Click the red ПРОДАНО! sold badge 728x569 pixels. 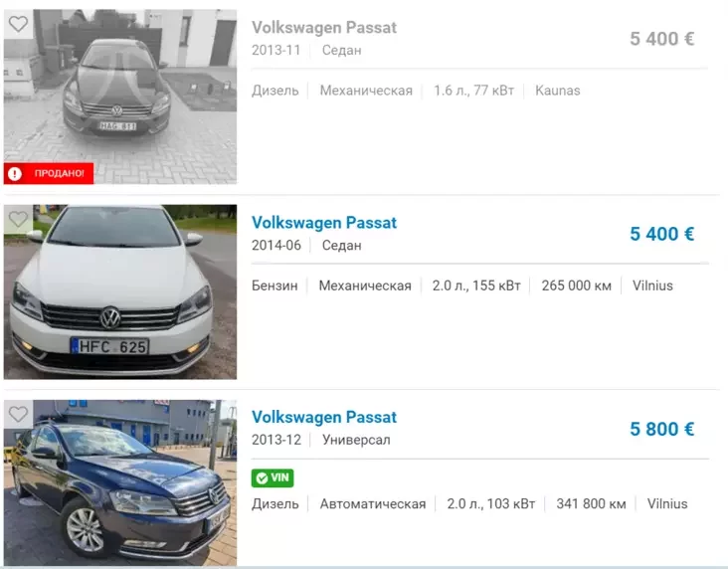[x=49, y=173]
